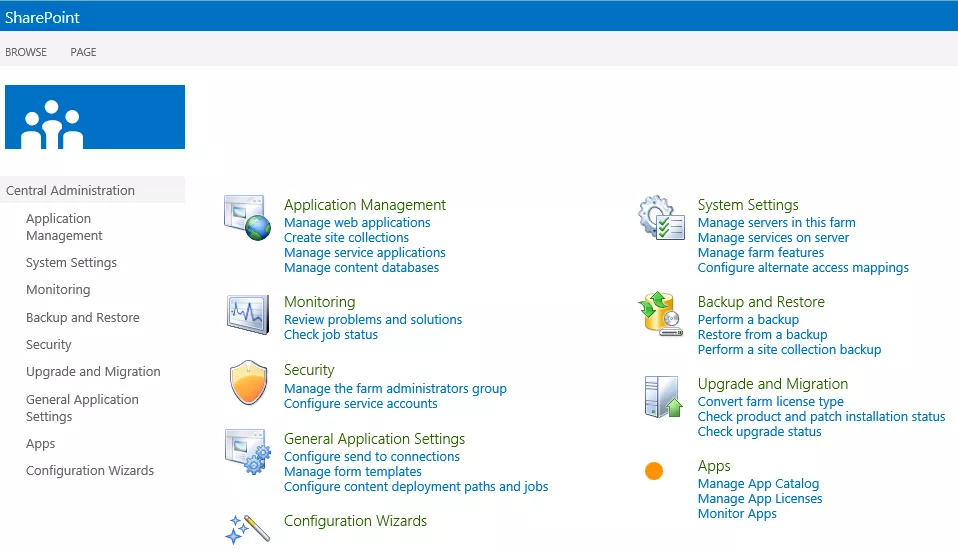Click the Configuration Wizards wand icon

click(247, 529)
